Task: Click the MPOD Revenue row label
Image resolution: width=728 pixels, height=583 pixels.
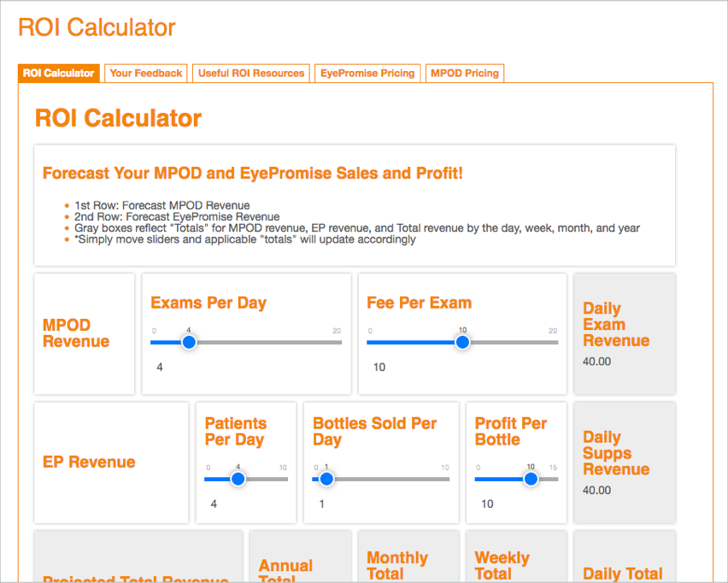Action: point(76,333)
